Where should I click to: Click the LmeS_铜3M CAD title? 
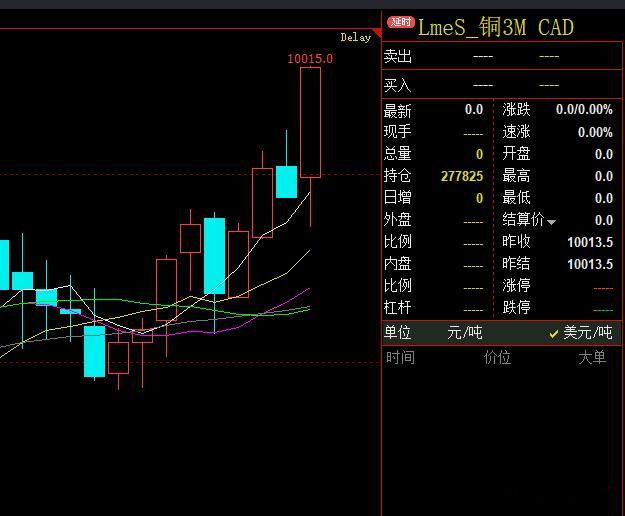pos(495,27)
